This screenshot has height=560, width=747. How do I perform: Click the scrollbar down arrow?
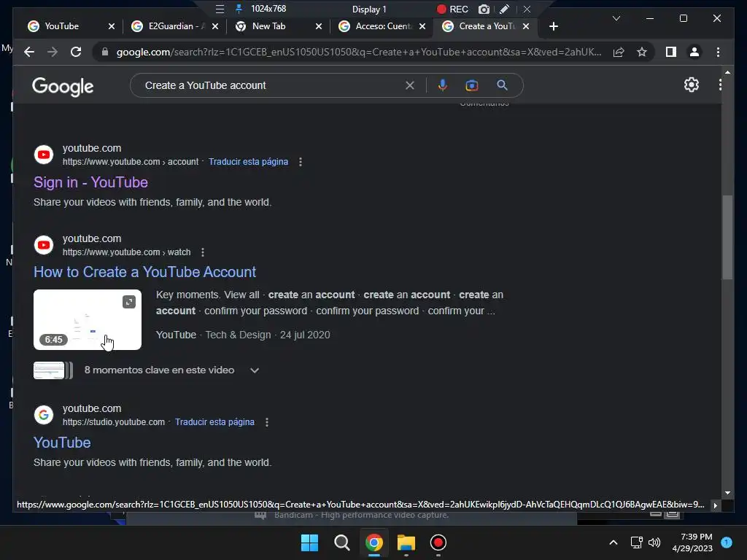(727, 494)
